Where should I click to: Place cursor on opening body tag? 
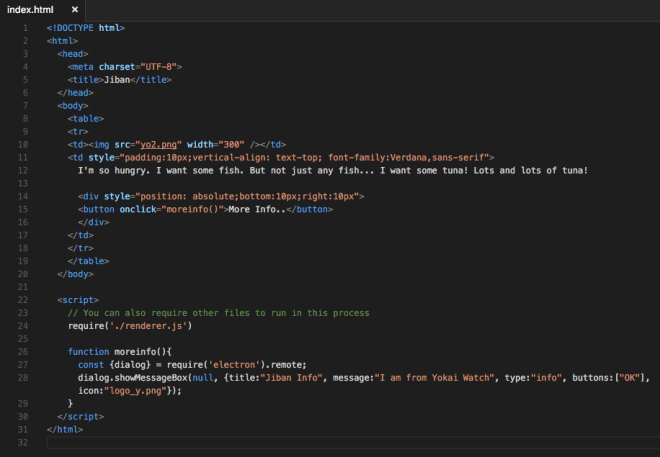tap(73, 106)
